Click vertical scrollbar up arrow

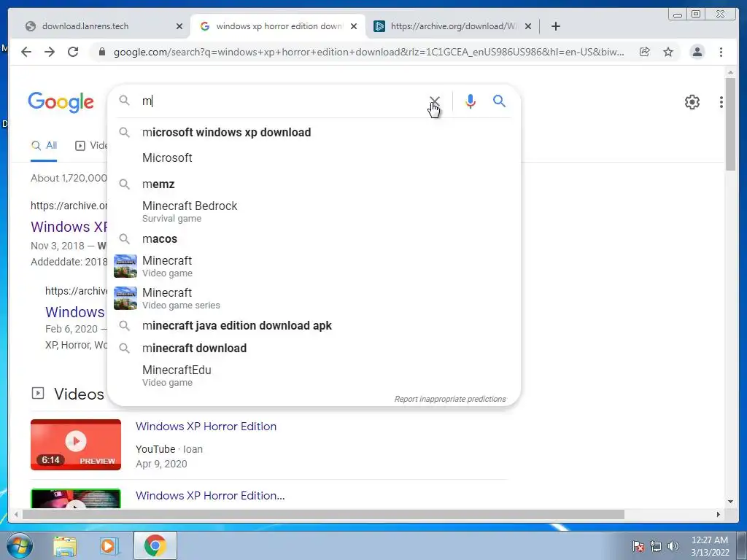tap(730, 72)
